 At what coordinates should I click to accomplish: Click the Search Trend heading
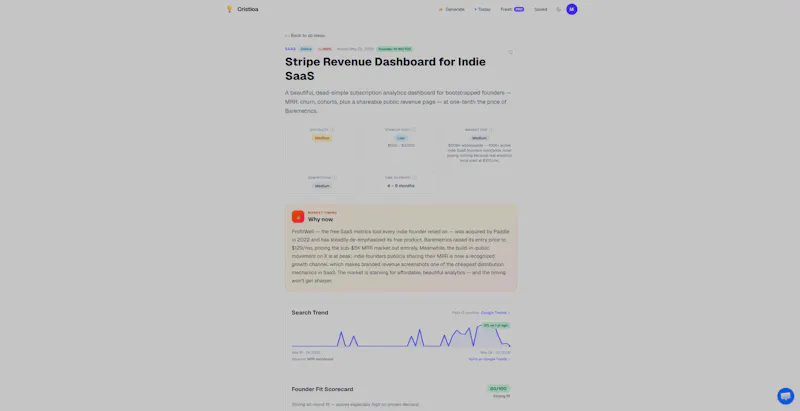(x=310, y=313)
